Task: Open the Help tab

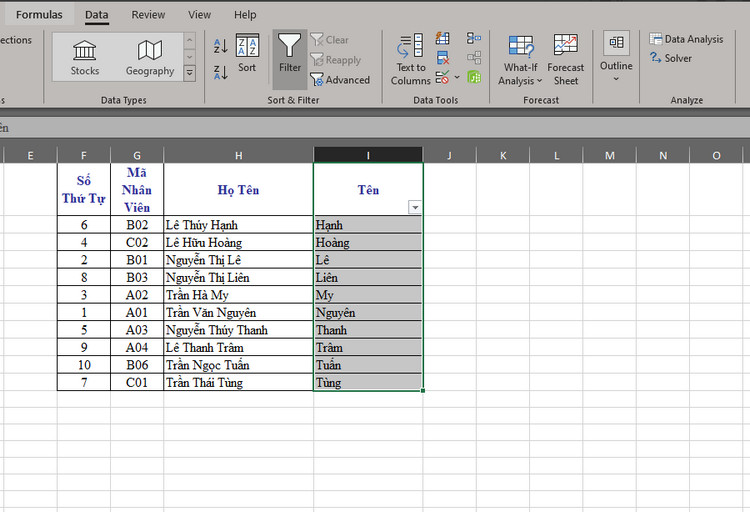Action: (x=245, y=15)
